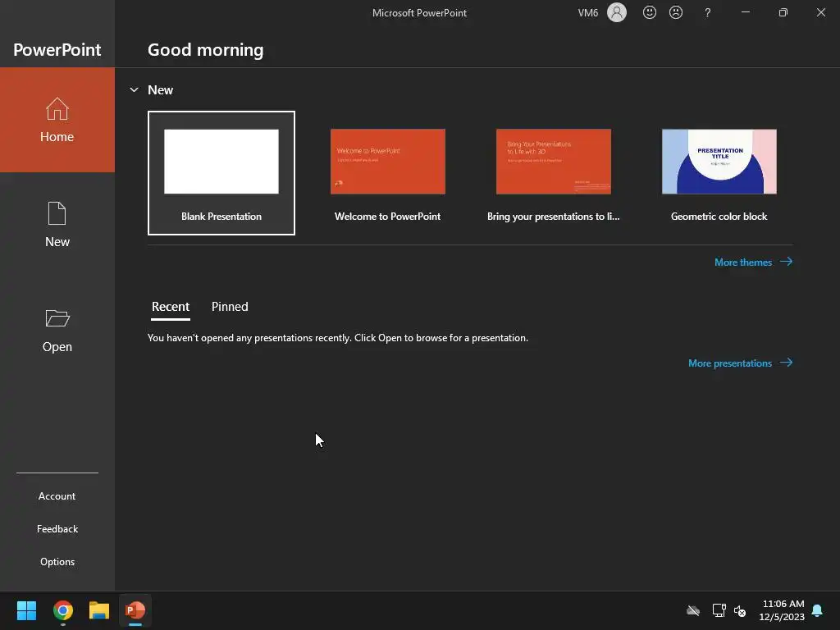Restore down the PowerPoint window
This screenshot has width=840, height=630.
point(783,12)
